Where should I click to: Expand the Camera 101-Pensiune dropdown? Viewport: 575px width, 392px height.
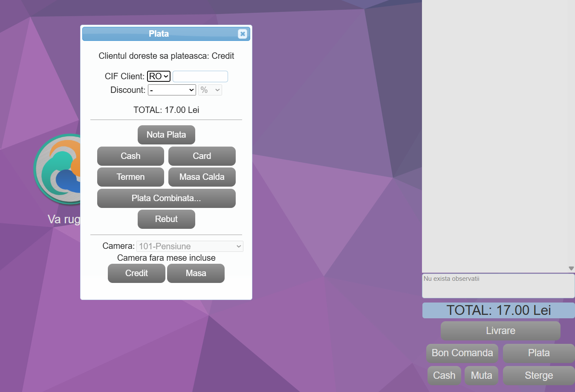(190, 246)
